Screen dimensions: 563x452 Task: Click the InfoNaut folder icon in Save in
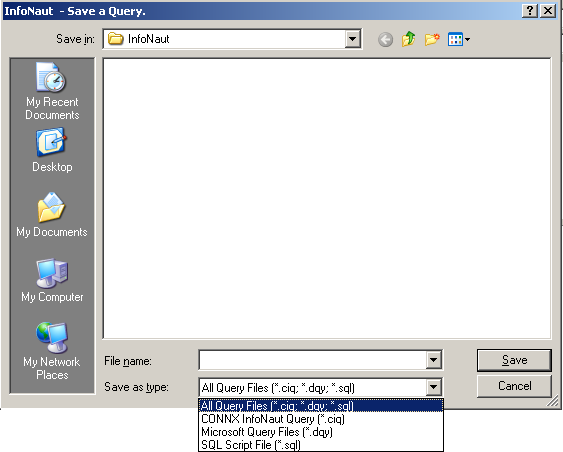(x=116, y=39)
